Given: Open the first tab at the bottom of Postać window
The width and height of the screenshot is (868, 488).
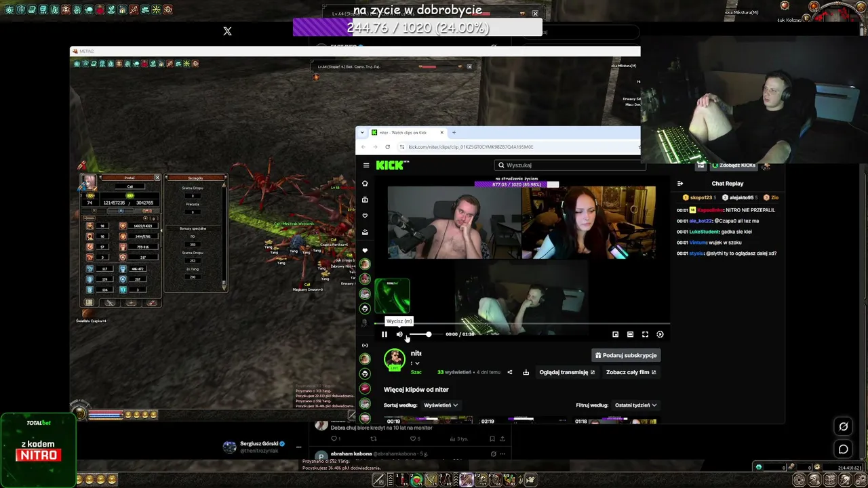Looking at the screenshot, I should (89, 303).
